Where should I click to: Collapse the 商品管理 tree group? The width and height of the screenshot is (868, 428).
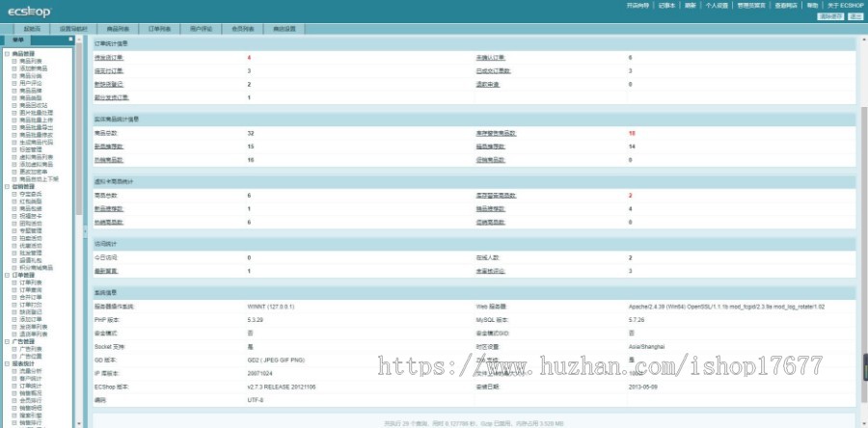point(7,54)
